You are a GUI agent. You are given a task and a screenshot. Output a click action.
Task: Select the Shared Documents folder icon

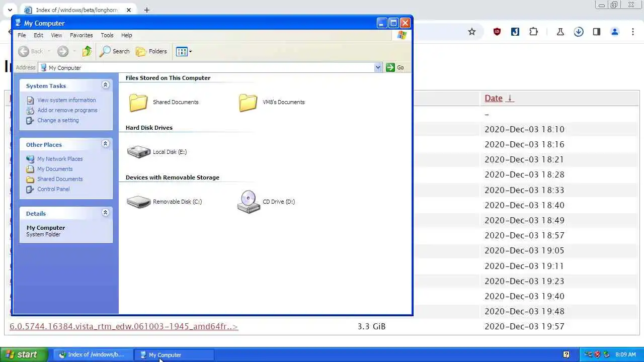138,103
